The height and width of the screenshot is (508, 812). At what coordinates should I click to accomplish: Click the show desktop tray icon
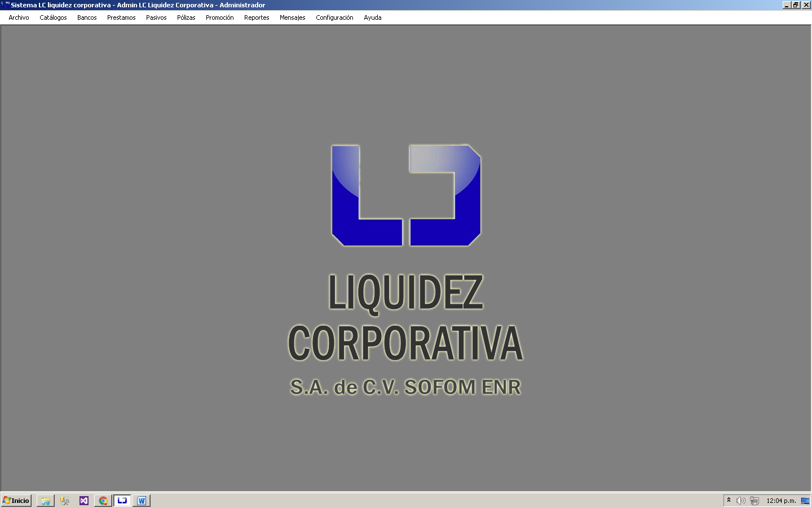tap(805, 501)
